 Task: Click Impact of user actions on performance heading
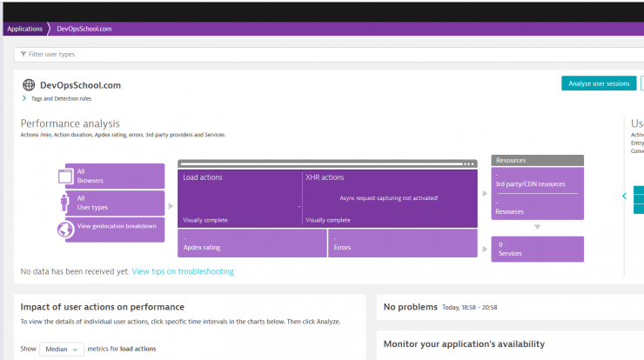tap(103, 307)
